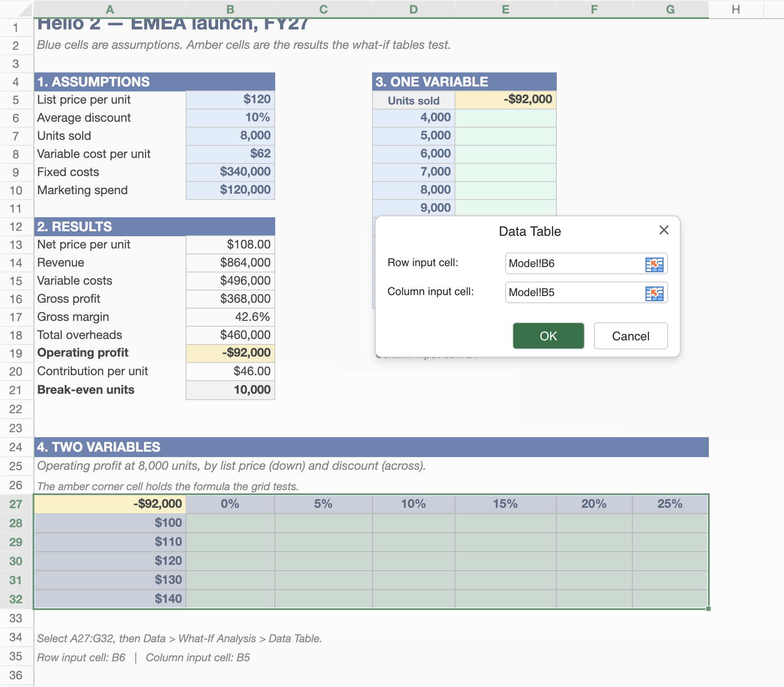Screen dimensions: 784x687
Task: Click the Variable cost per unit value $62
Action: point(230,154)
